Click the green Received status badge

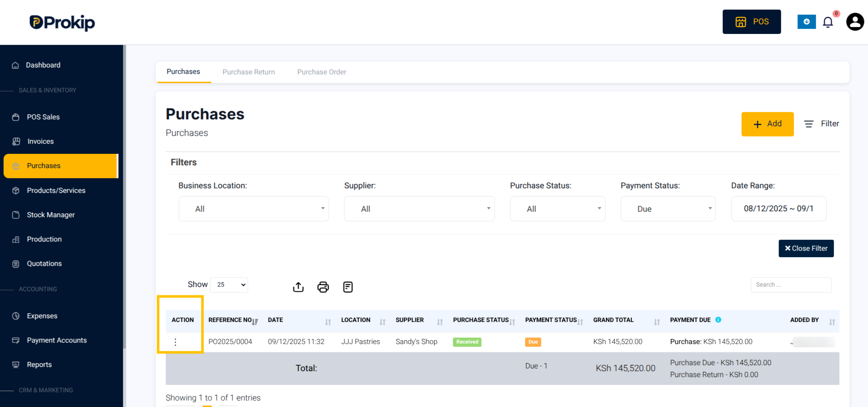click(467, 342)
